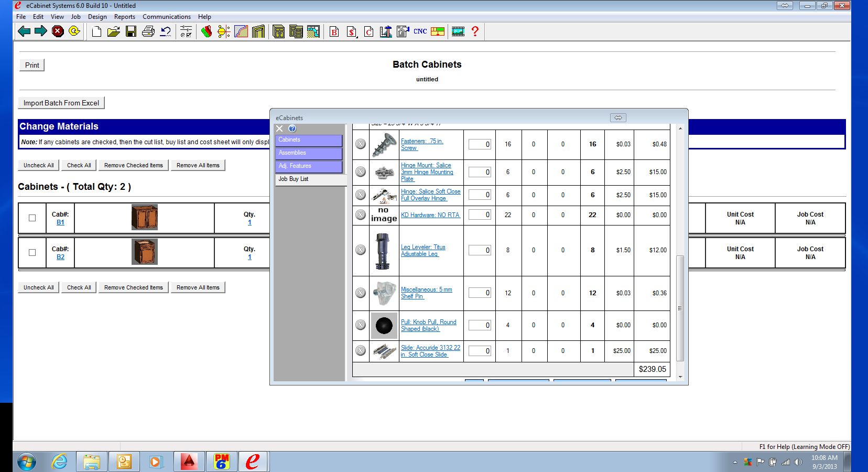Expand the Adj. Features sidebar section

pos(309,166)
